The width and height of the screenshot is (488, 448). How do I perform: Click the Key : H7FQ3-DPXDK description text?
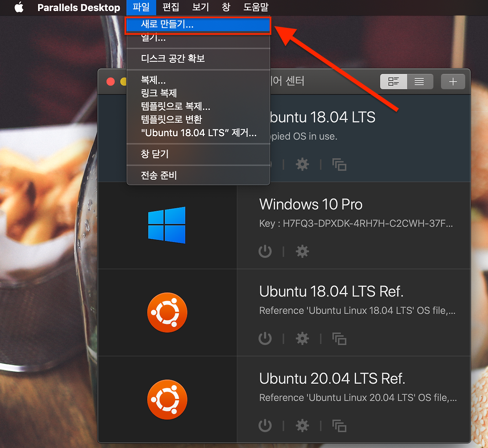coord(356,224)
